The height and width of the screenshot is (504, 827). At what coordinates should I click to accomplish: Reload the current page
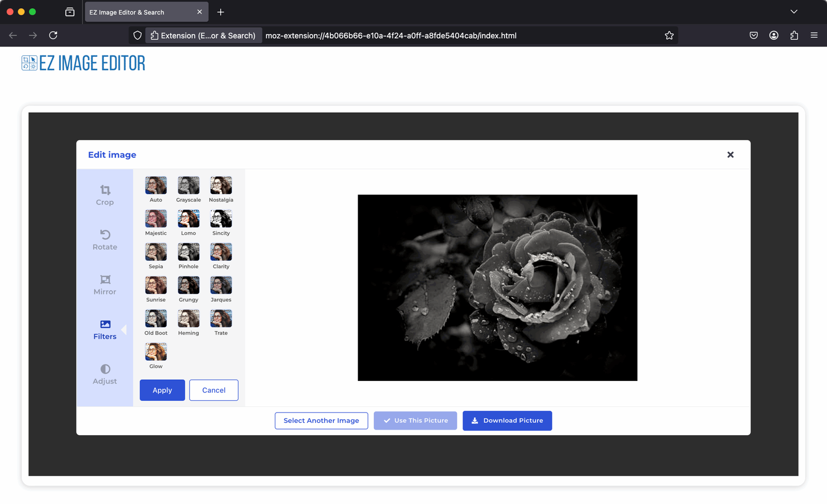tap(53, 36)
